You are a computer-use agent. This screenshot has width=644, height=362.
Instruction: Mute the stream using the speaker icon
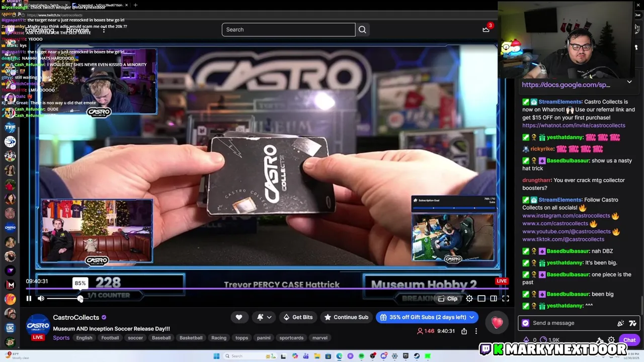click(x=41, y=299)
